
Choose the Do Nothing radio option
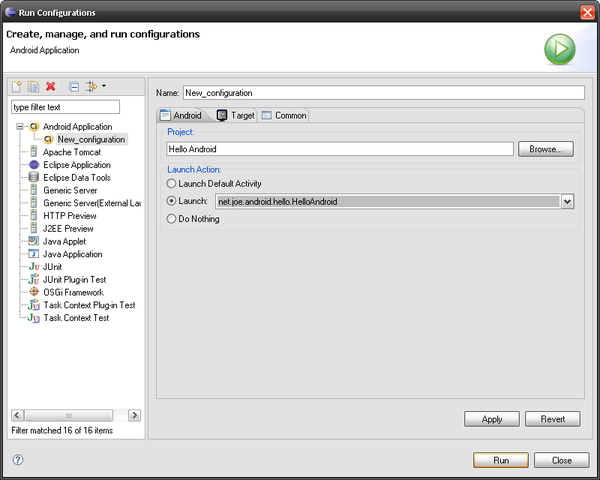click(x=172, y=219)
